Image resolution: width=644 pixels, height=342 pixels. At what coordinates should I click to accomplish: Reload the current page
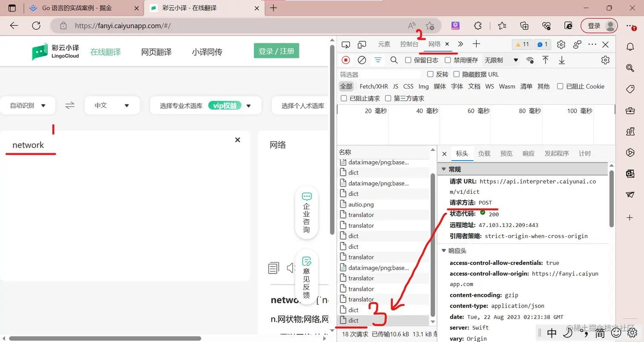[36, 26]
